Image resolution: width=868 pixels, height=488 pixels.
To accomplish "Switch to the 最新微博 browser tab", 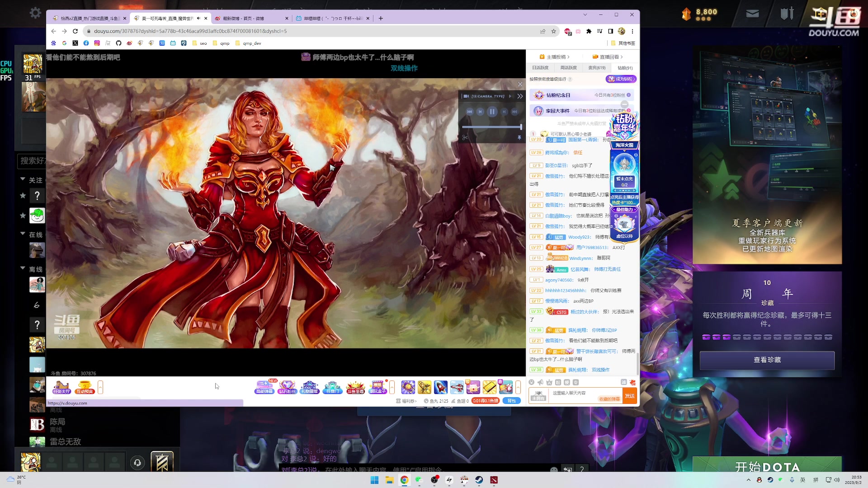I will [251, 19].
